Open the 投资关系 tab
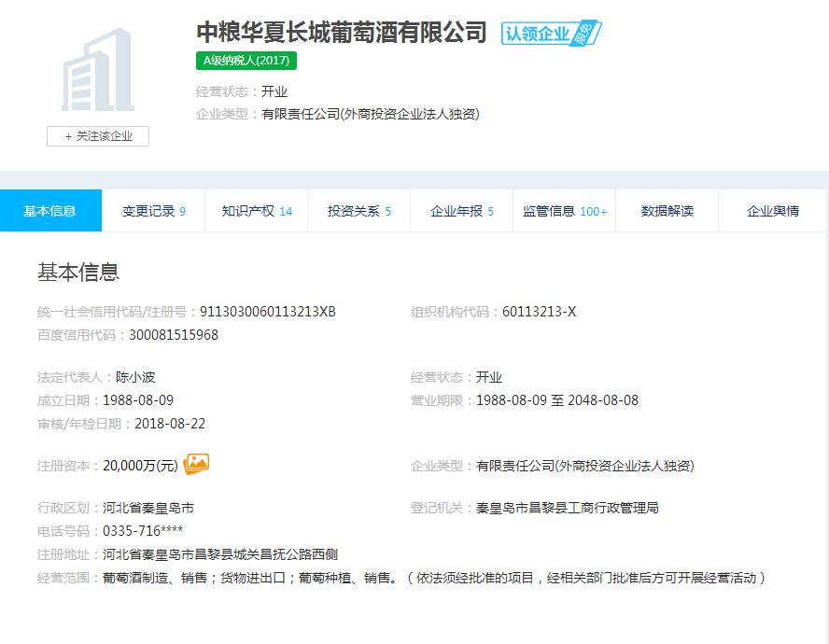This screenshot has width=829, height=644. pyautogui.click(x=359, y=211)
